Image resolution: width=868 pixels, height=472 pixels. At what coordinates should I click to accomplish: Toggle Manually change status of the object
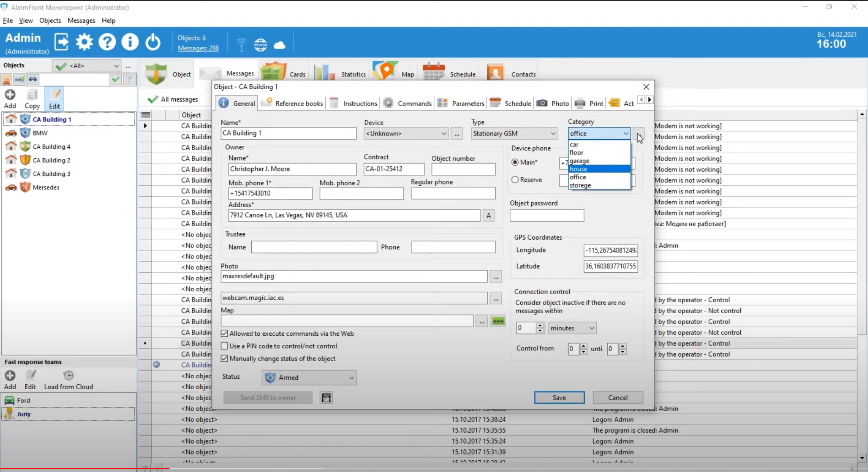224,359
